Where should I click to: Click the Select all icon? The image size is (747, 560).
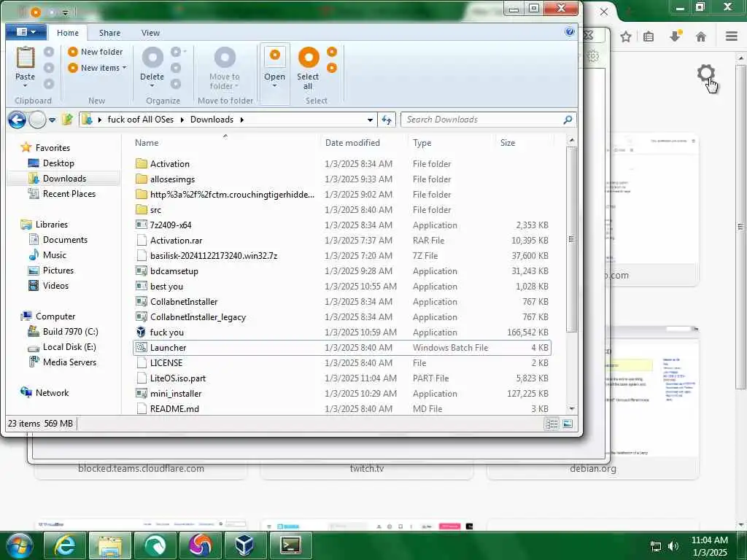click(309, 58)
